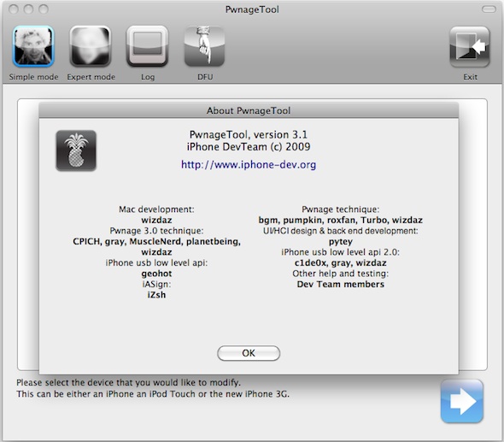
Task: Click the 'iZsh' credit name
Action: coord(156,295)
